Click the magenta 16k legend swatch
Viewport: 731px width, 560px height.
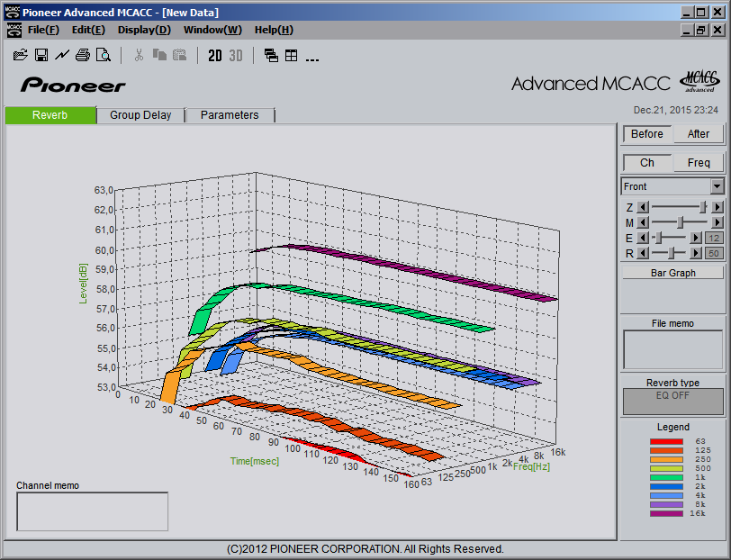coord(666,513)
